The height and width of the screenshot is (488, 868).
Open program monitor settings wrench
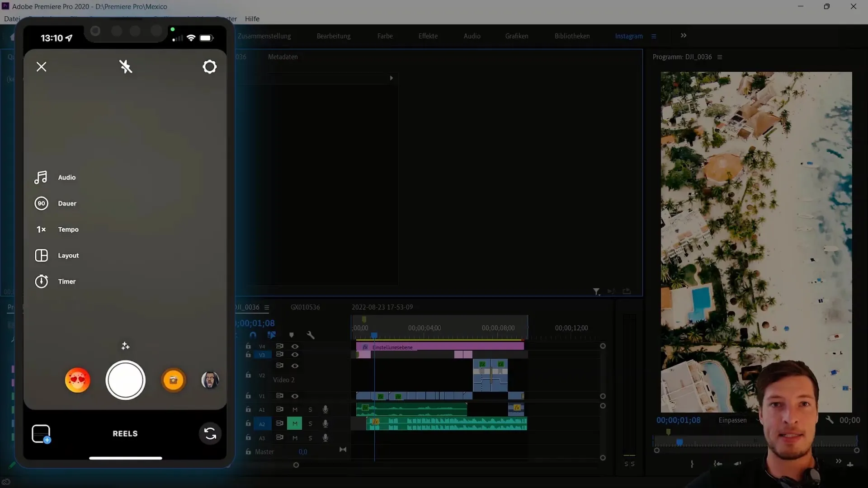click(x=829, y=420)
